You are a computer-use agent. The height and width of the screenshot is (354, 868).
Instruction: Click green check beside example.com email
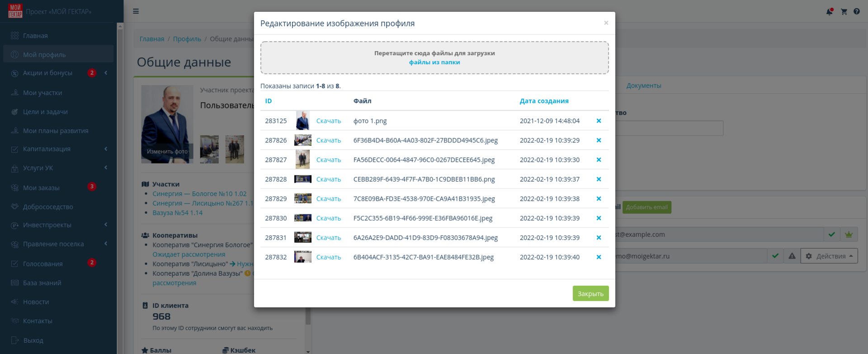point(831,234)
